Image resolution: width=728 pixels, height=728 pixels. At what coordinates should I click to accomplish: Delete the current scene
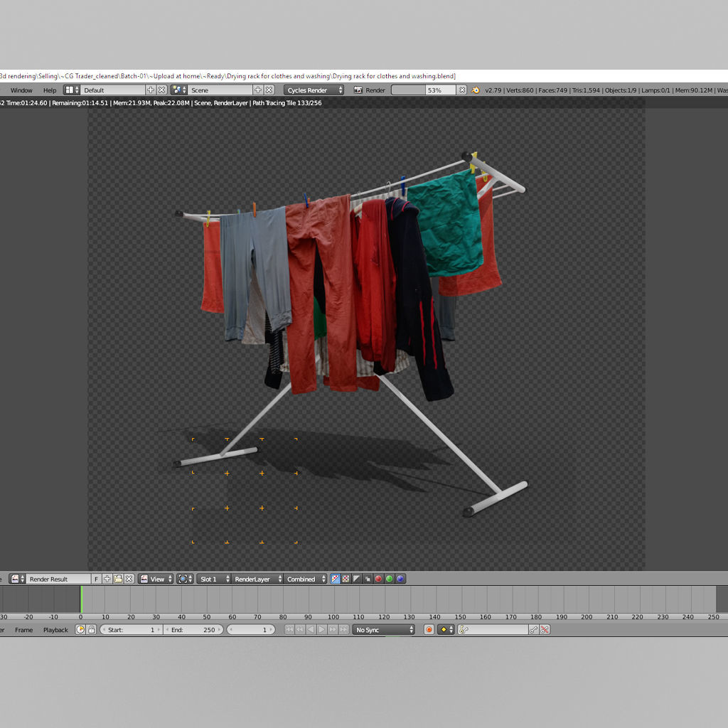[x=269, y=90]
